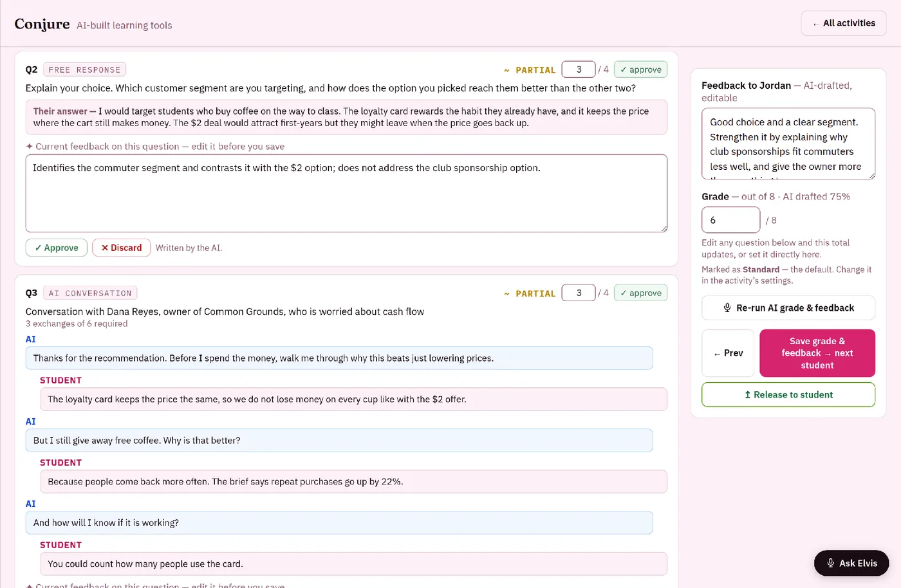The height and width of the screenshot is (588, 901).
Task: Change the overall grade out of 8
Action: coord(730,220)
